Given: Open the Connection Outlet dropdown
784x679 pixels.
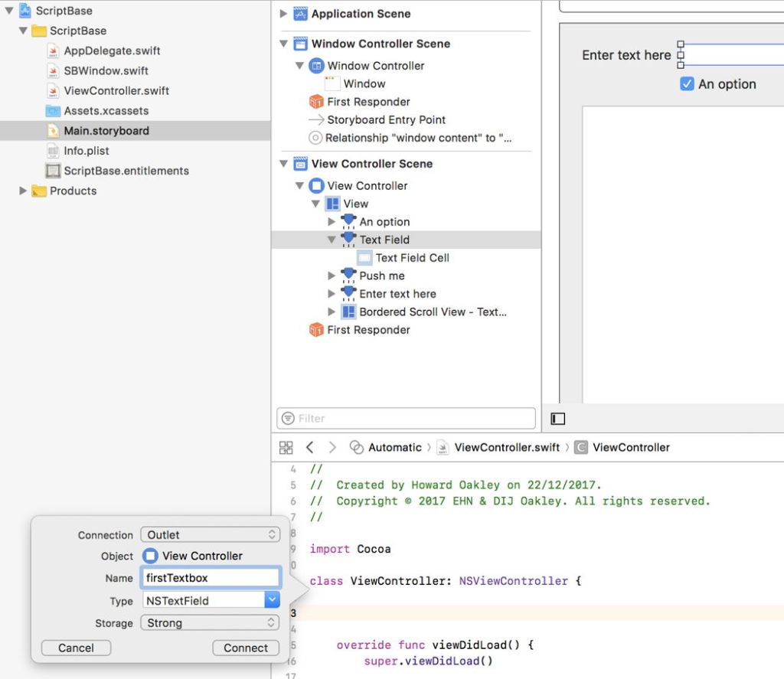Looking at the screenshot, I should point(211,535).
